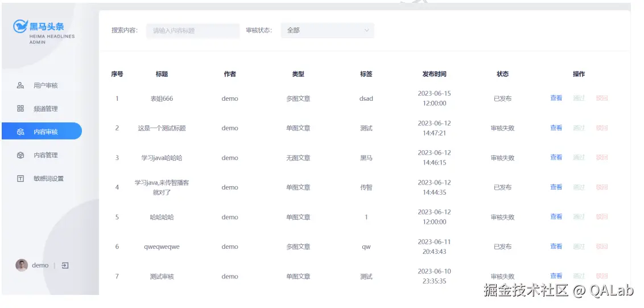
Task: Click the tag dsad
Action: tap(366, 98)
